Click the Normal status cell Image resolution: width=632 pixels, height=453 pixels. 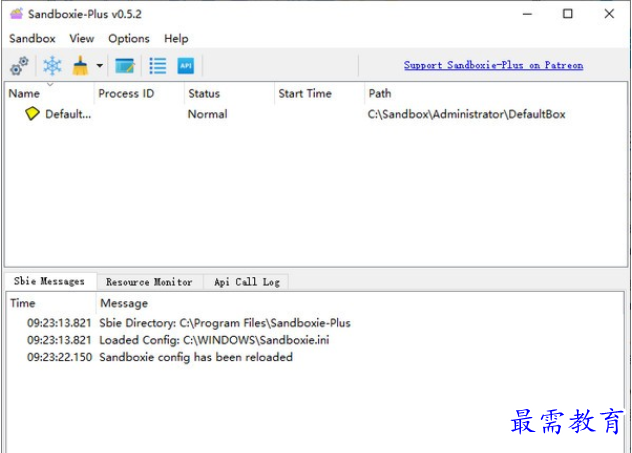[x=208, y=114]
